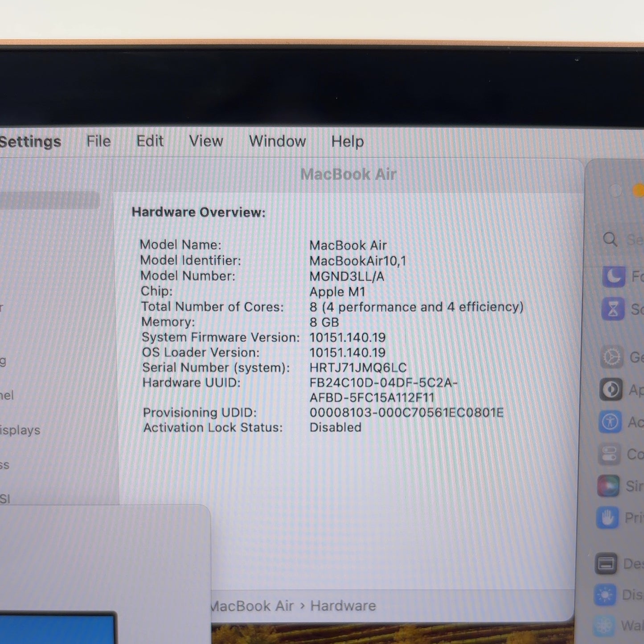
Task: Select the Accessibility figure icon
Action: pos(610,422)
